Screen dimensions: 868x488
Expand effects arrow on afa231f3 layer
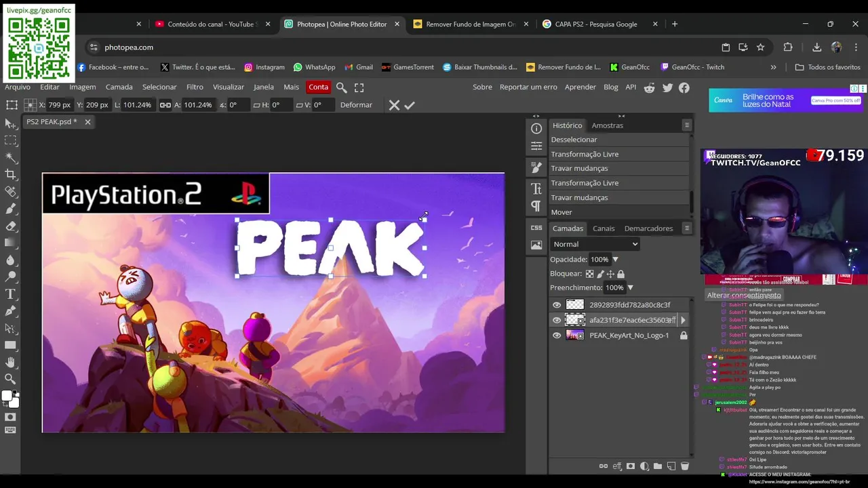pyautogui.click(x=683, y=320)
